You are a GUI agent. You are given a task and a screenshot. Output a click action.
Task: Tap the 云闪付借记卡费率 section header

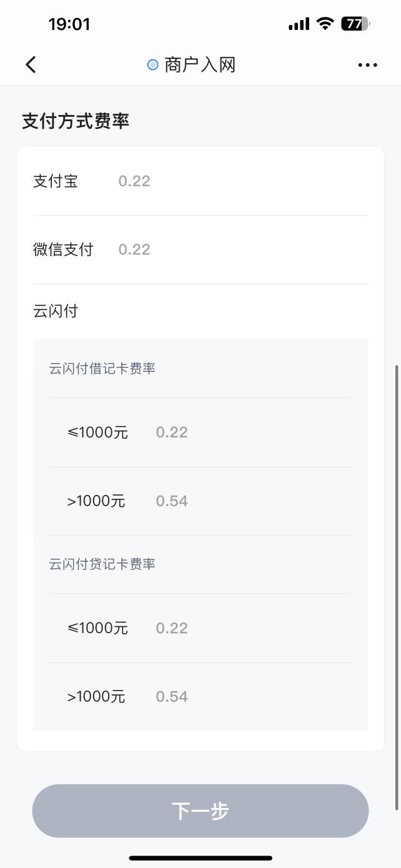point(102,369)
